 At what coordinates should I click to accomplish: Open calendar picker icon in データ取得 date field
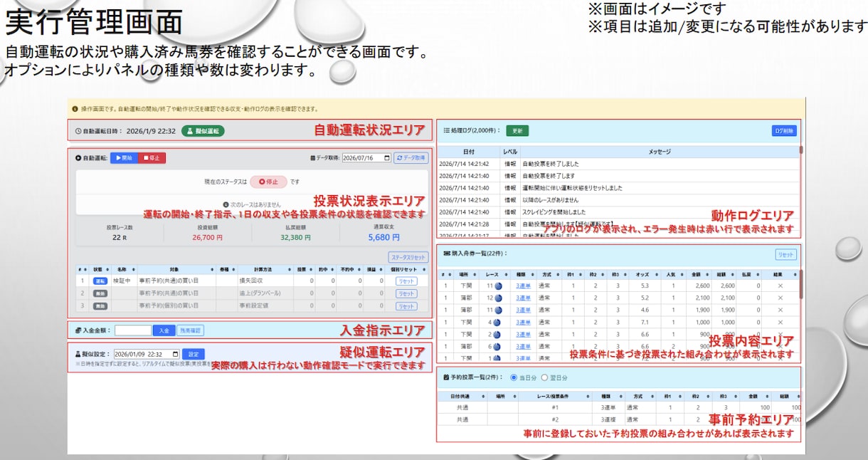click(x=386, y=158)
